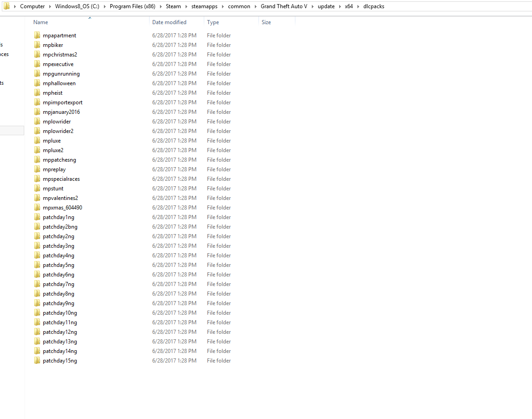
Task: Click the mpexecutive folder icon
Action: [37, 64]
